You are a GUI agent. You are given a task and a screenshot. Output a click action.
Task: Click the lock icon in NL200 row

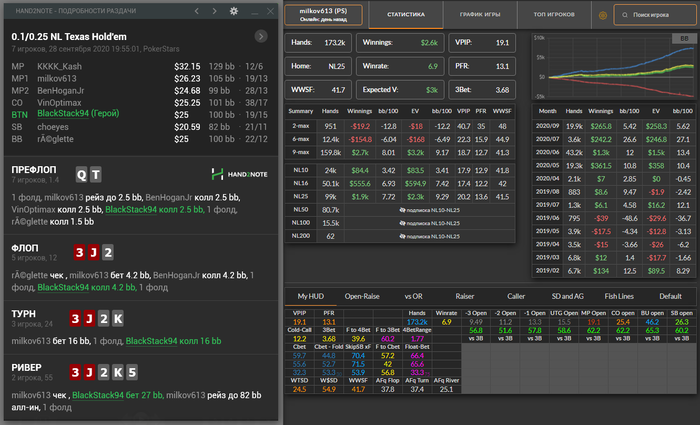point(401,236)
